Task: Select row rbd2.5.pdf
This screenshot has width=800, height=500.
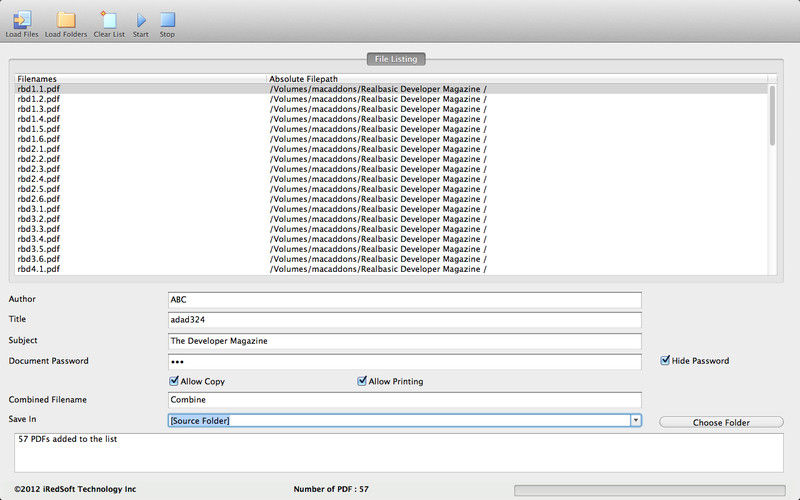Action: (391, 189)
